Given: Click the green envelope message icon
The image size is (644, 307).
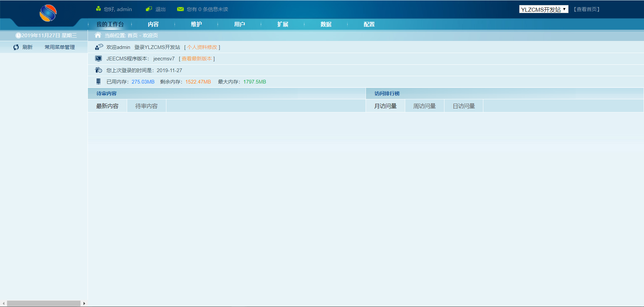Looking at the screenshot, I should [180, 9].
